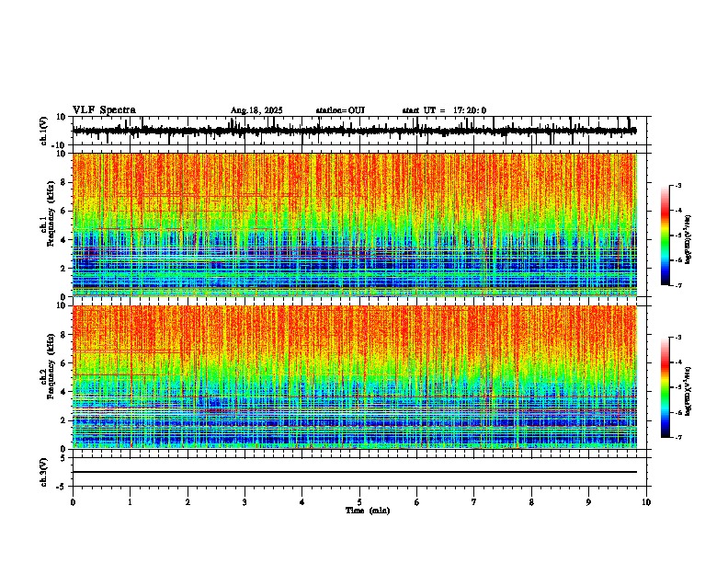Click time axis tick label "7"
This screenshot has height=563, width=728.
[x=474, y=502]
